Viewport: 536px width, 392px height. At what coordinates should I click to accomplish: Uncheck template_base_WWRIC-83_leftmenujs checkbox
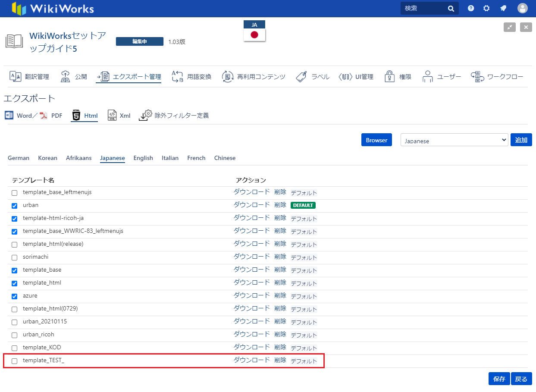pyautogui.click(x=14, y=232)
